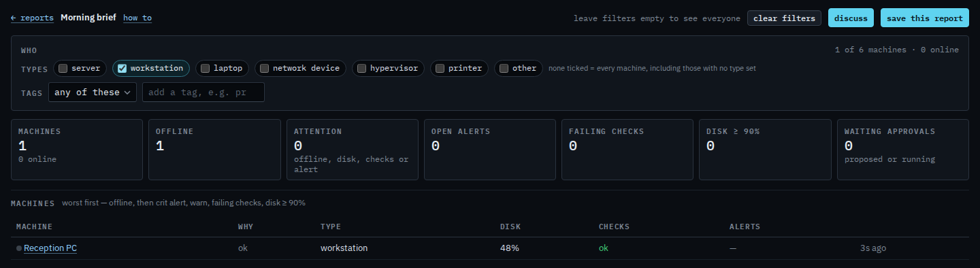Click the CHECKS column header
The width and height of the screenshot is (980, 268).
pyautogui.click(x=614, y=227)
